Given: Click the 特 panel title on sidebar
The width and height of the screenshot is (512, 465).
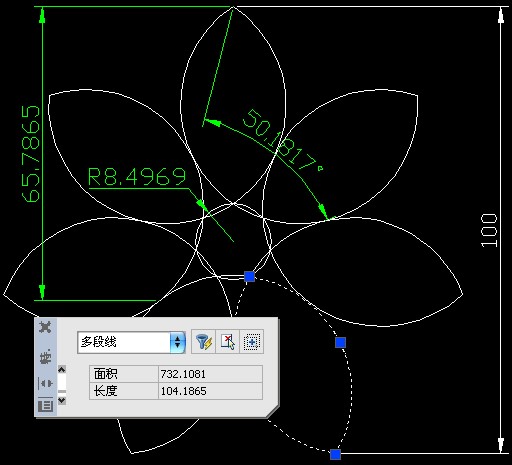Looking at the screenshot, I should point(45,357).
